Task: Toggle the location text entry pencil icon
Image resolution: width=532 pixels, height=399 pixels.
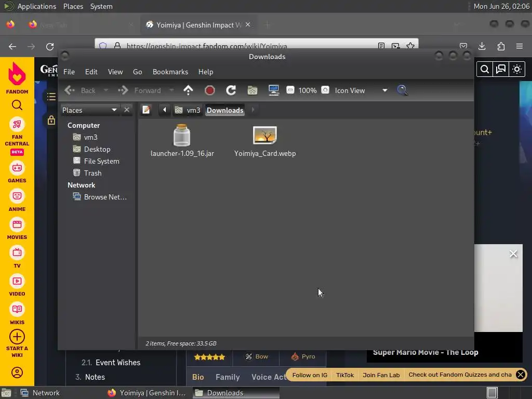Action: 146,110
